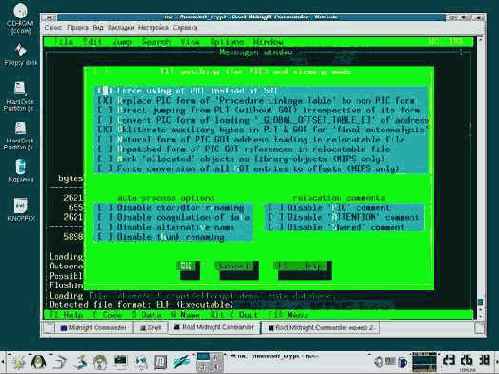Tick 'Disable ctor/dtor renaming' option
The image size is (499, 374).
[105, 208]
